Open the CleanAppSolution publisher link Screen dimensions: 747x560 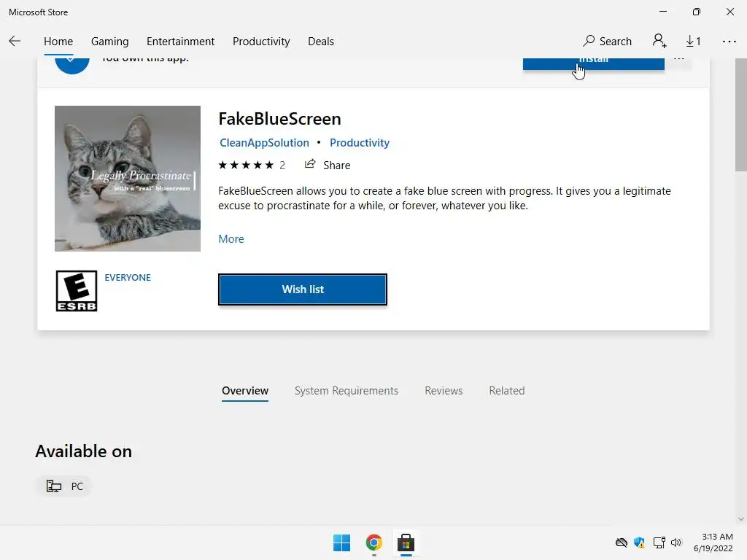click(x=264, y=143)
